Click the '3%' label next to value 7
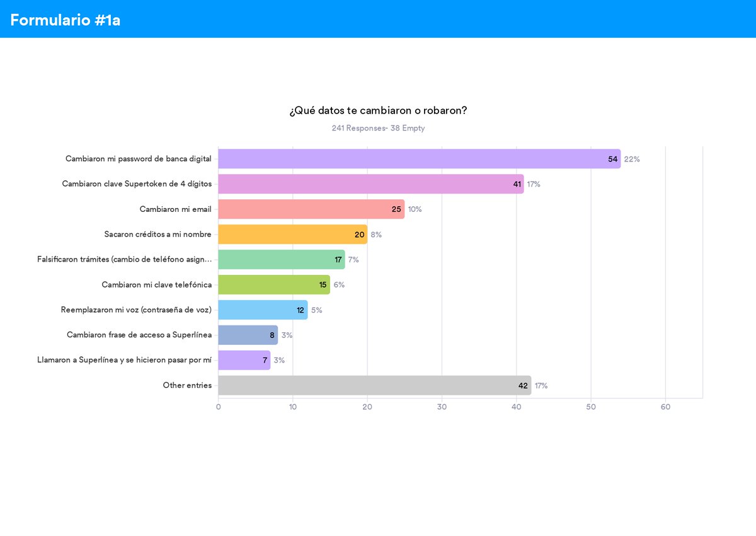The image size is (756, 536). pos(279,361)
